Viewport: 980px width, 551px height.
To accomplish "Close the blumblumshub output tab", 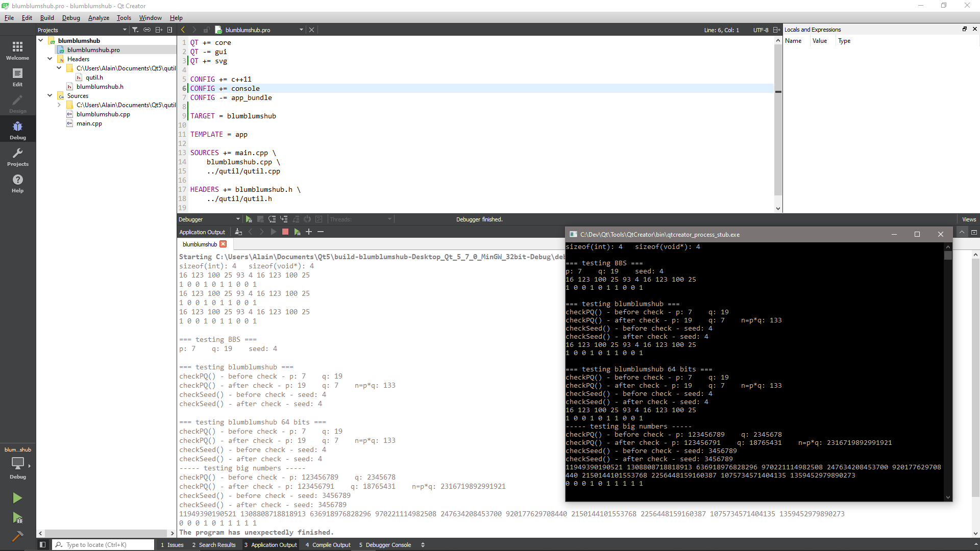I will [x=223, y=244].
